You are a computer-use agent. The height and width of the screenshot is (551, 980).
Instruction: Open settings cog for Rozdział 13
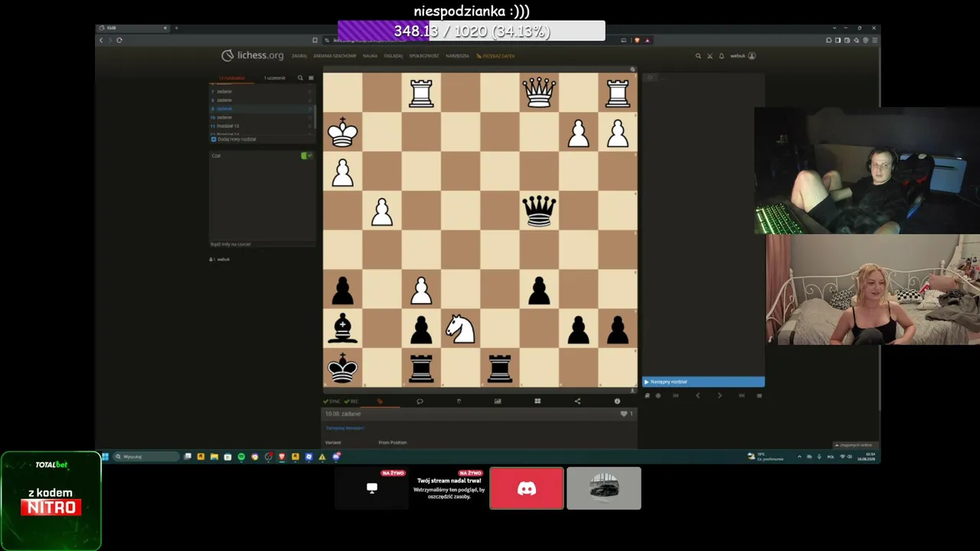(309, 126)
